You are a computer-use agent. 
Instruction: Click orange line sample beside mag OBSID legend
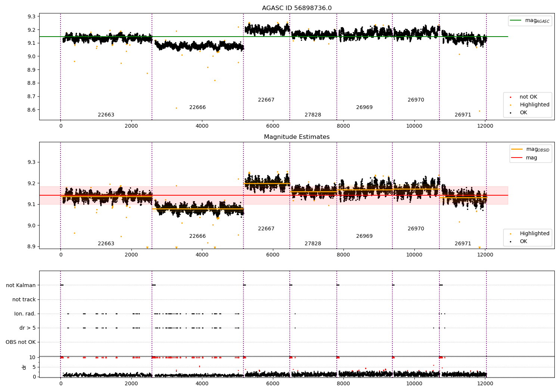[517, 149]
